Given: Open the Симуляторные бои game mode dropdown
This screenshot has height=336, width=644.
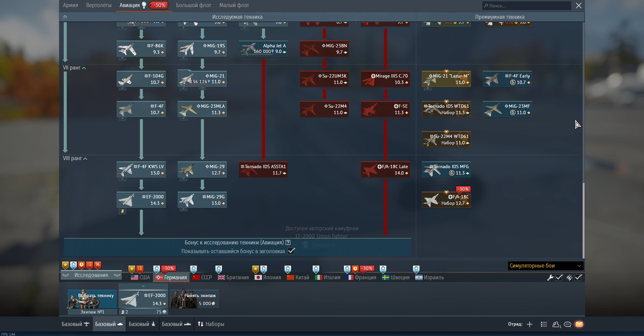Looking at the screenshot, I should coord(545,266).
